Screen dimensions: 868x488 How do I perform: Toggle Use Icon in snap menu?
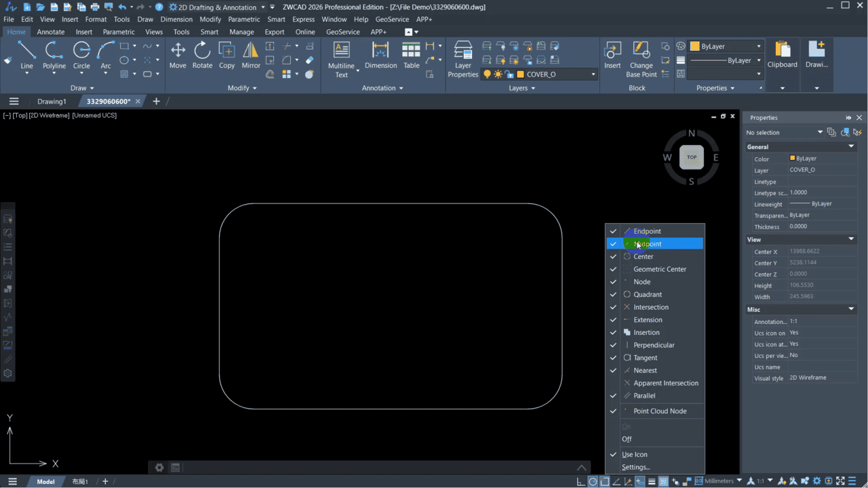click(x=655, y=455)
